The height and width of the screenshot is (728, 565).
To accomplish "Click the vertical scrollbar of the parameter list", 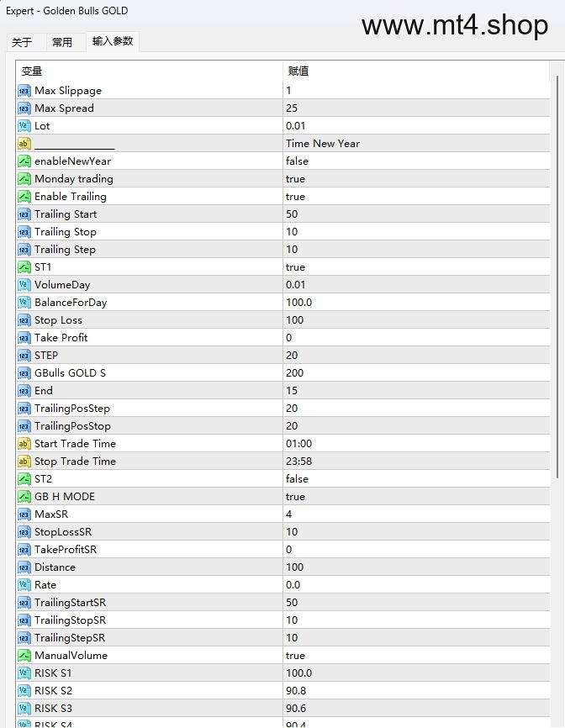I will (x=557, y=277).
